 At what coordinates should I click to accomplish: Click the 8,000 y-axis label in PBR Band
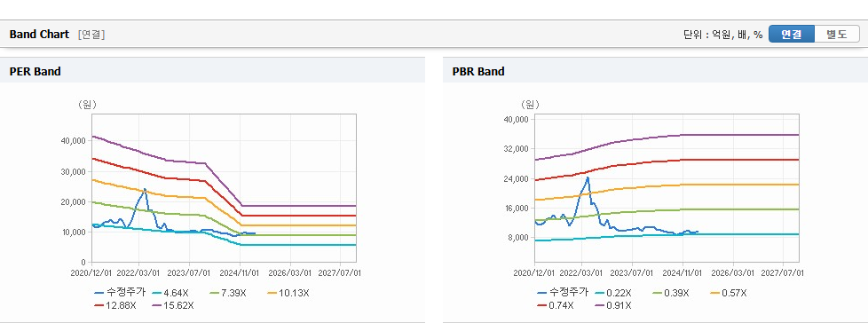tap(517, 238)
